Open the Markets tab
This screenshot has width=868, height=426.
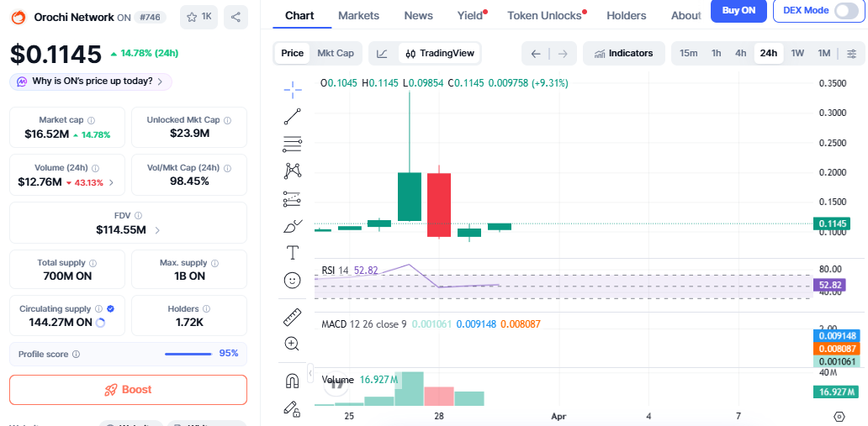[358, 15]
